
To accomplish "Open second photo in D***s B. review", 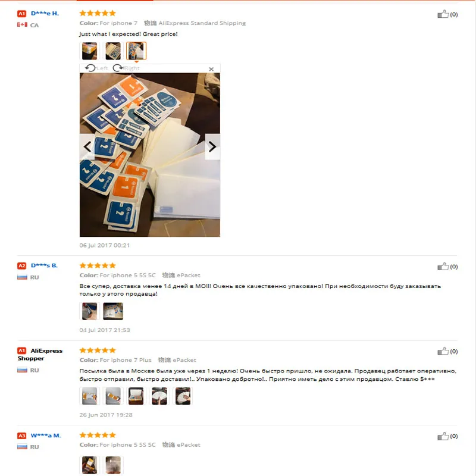I will coord(113,311).
